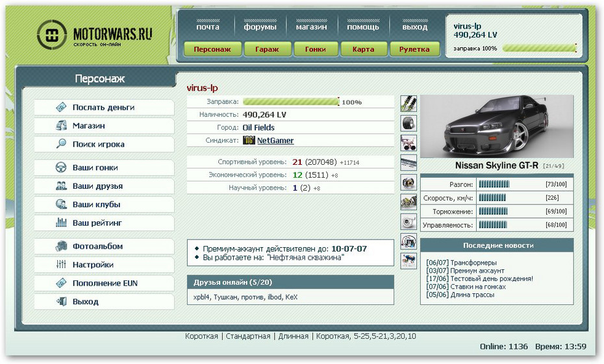The image size is (604, 364).
Task: Click the people icon beside Ваши друзья
Action: (61, 186)
